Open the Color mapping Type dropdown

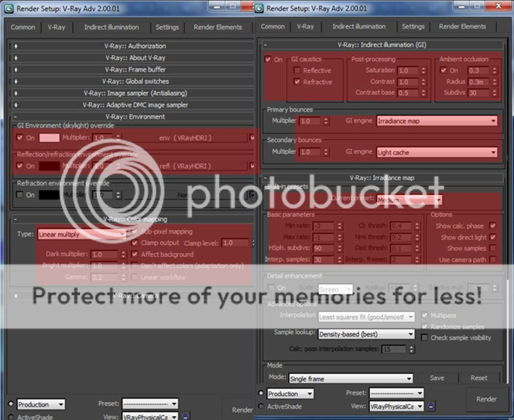point(82,234)
